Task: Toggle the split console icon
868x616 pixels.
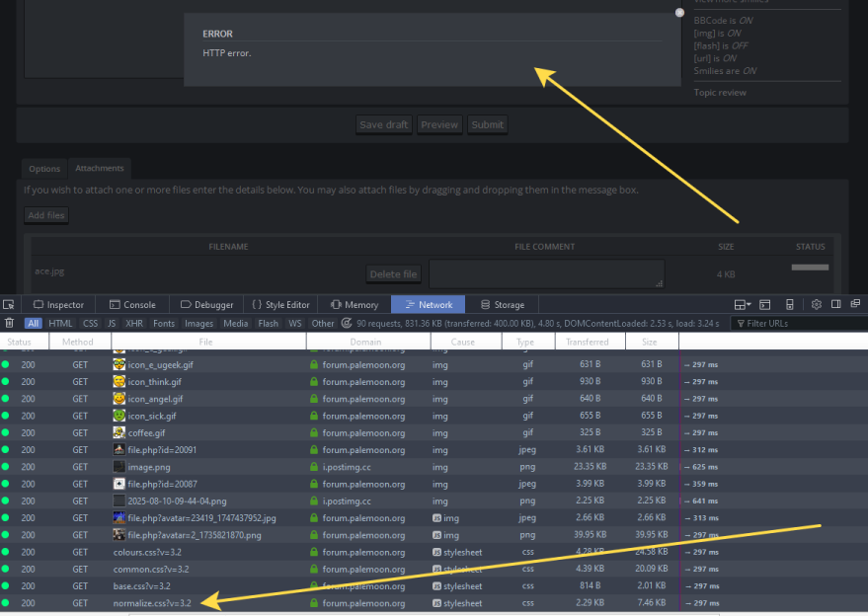Action: [765, 304]
